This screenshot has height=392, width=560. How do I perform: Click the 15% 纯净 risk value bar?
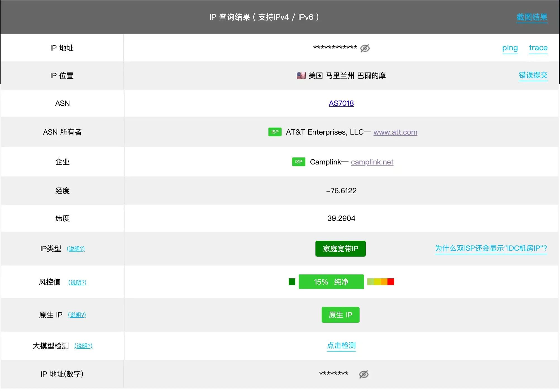pyautogui.click(x=331, y=282)
